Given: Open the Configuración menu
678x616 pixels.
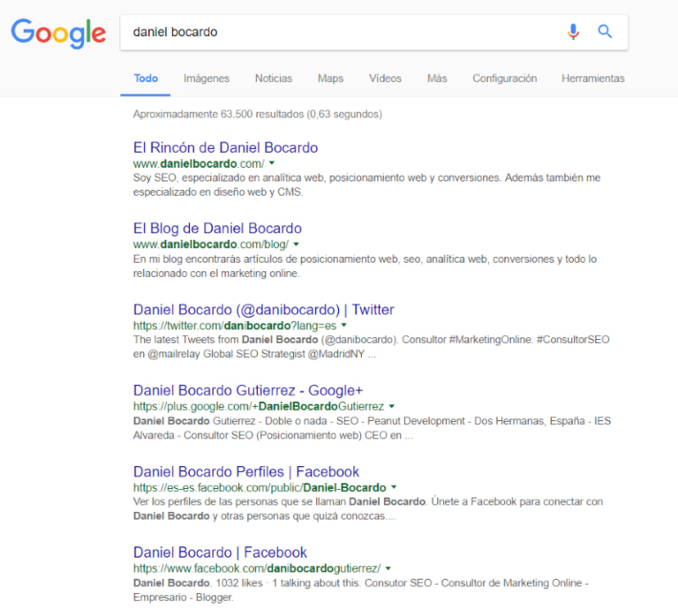Looking at the screenshot, I should point(504,79).
